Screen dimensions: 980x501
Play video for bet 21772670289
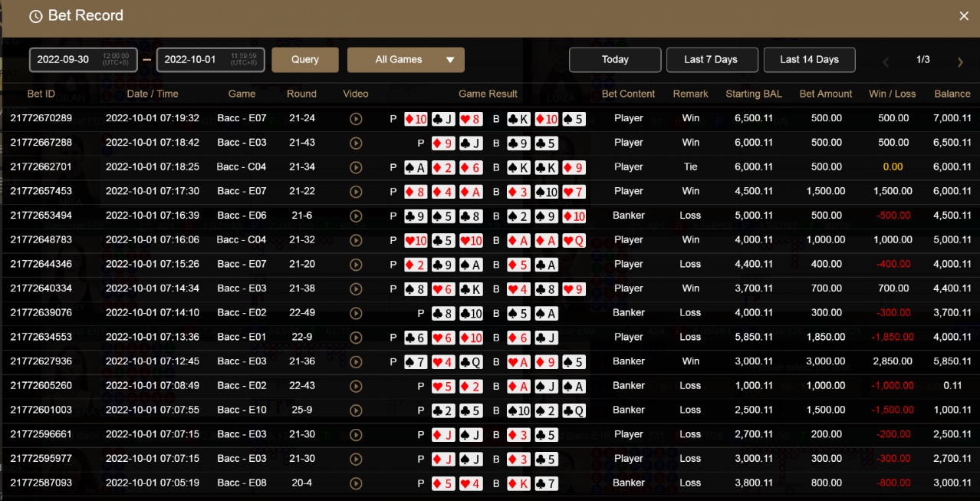pos(355,119)
